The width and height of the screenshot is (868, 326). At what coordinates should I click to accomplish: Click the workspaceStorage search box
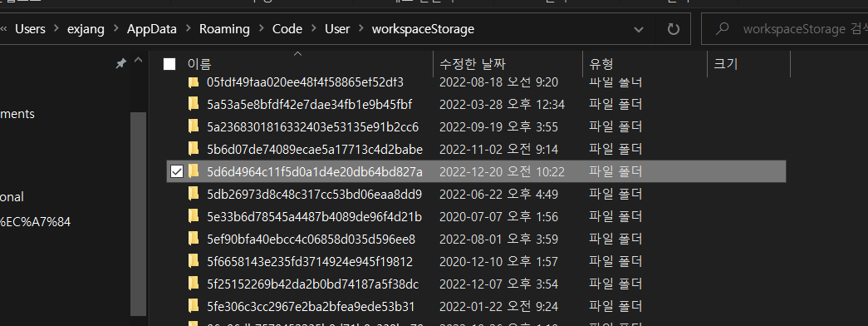click(x=784, y=29)
